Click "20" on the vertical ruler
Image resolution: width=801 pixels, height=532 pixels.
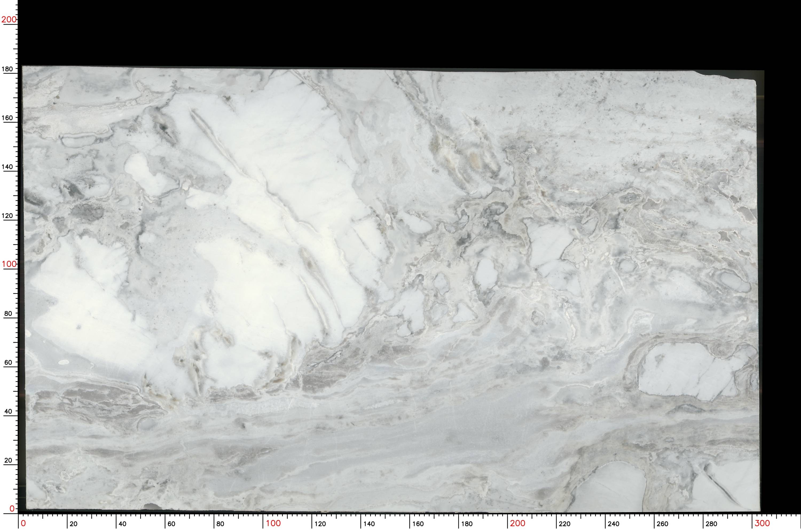tap(8, 460)
